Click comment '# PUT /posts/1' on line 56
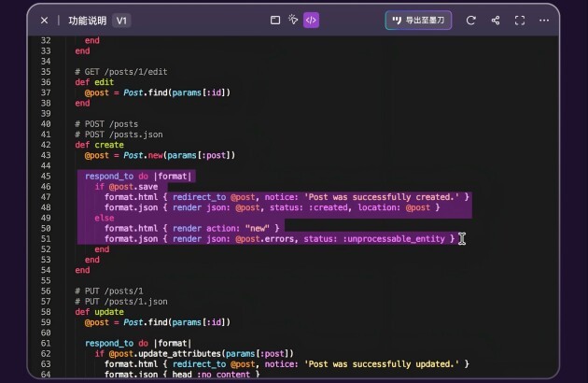This screenshot has height=383, width=588. (109, 291)
